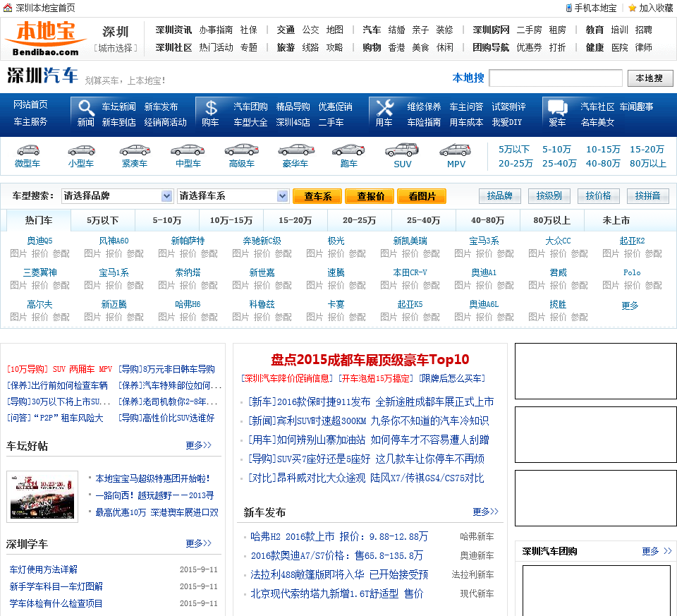The image size is (677, 616).
Task: Switch to the 热门车 tab
Action: (x=39, y=220)
